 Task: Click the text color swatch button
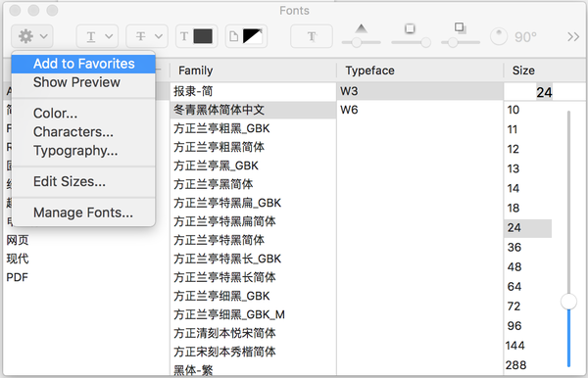click(197, 36)
